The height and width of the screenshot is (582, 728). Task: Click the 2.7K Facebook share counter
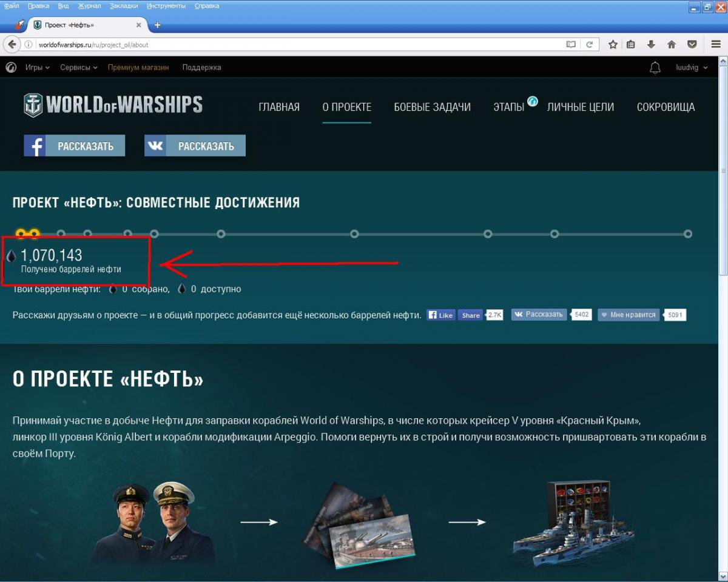[495, 315]
